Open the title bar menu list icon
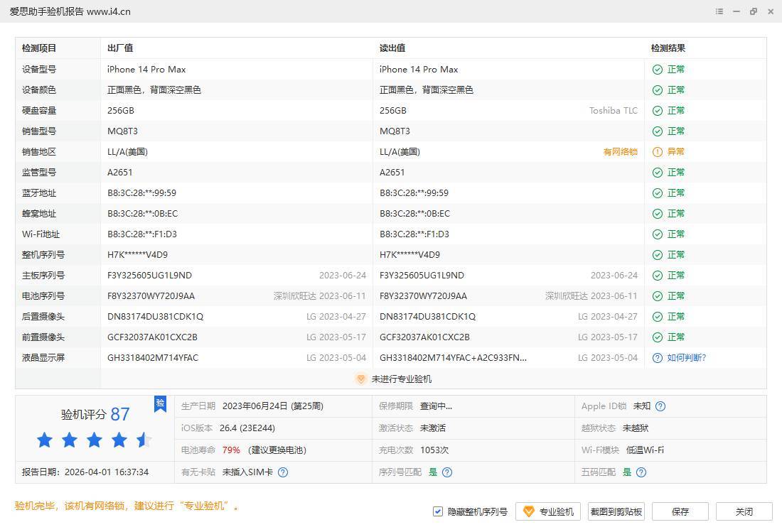Image resolution: width=782 pixels, height=532 pixels. pyautogui.click(x=719, y=11)
